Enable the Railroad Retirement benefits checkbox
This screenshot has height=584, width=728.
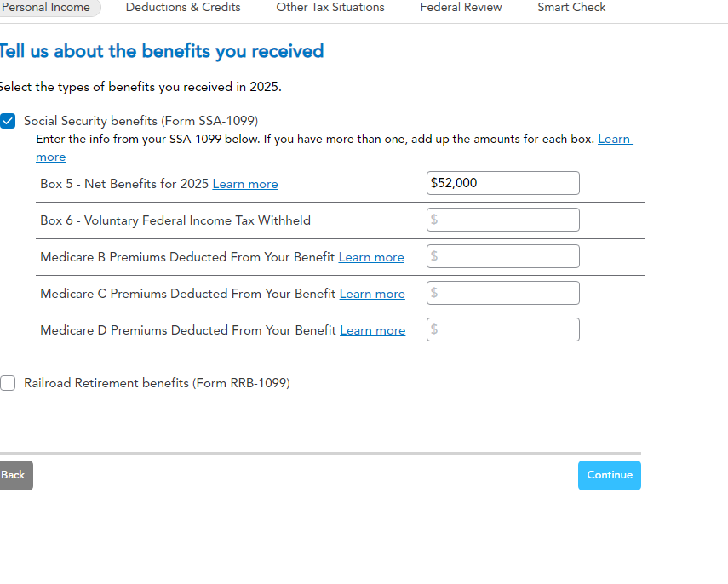pyautogui.click(x=9, y=383)
